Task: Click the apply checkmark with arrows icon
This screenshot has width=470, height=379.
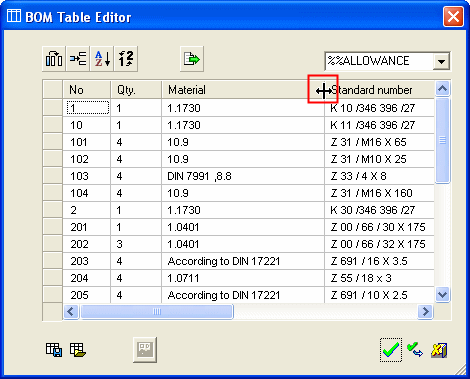Action: pyautogui.click(x=415, y=350)
